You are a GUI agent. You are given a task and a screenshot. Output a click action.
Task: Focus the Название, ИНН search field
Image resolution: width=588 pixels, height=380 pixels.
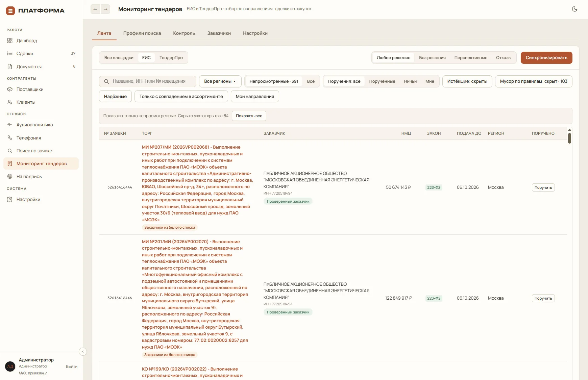[148, 81]
